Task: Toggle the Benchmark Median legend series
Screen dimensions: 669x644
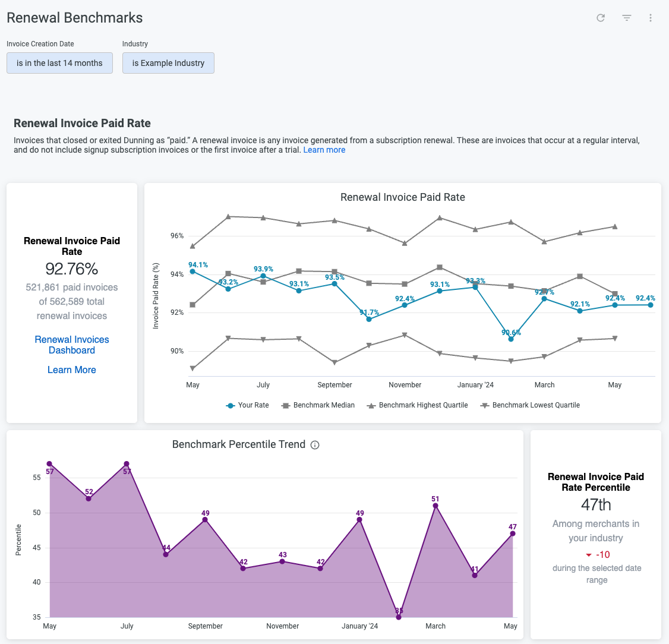Action: point(318,405)
